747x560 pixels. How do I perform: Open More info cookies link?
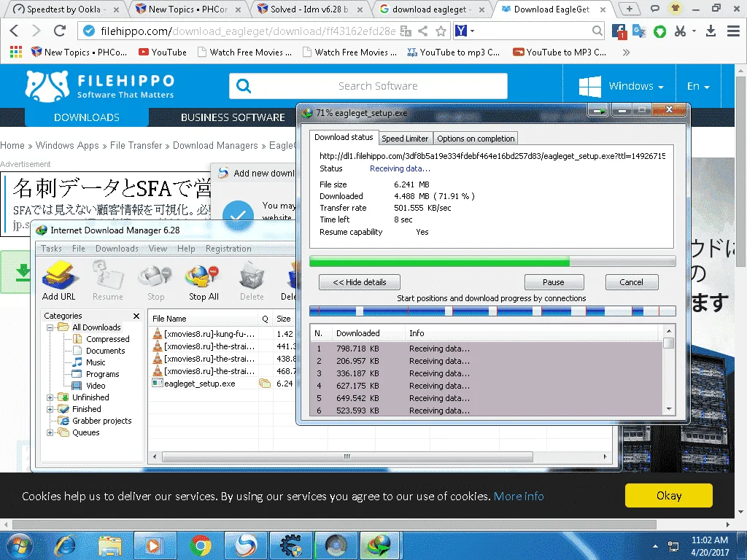coord(519,496)
